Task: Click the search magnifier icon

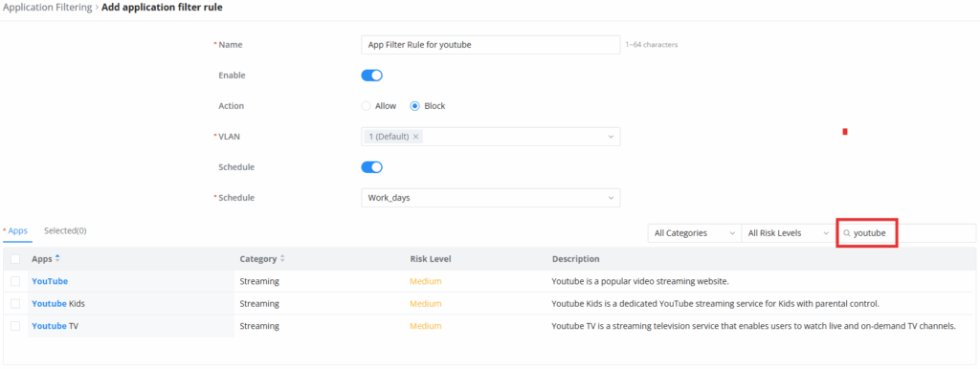Action: point(847,233)
